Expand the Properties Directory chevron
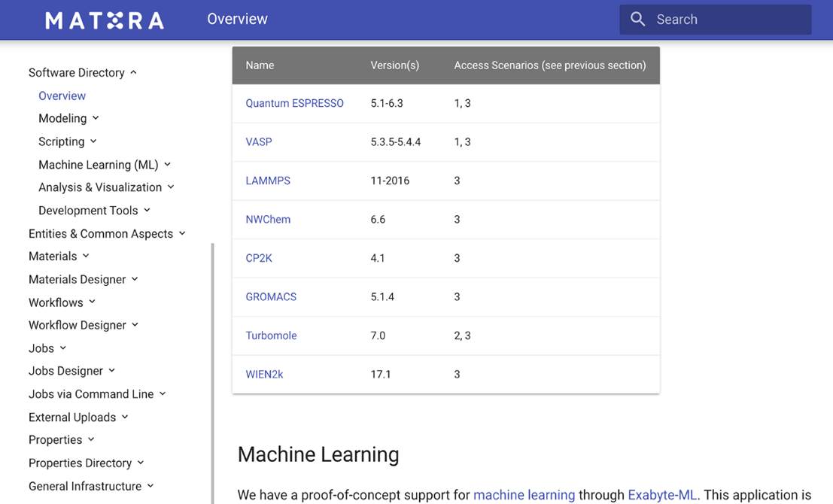 (x=140, y=463)
